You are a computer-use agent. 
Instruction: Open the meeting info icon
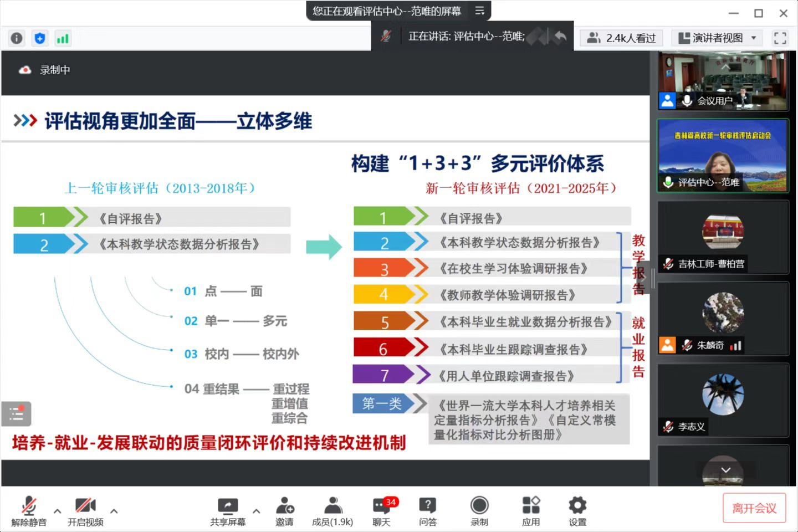17,38
